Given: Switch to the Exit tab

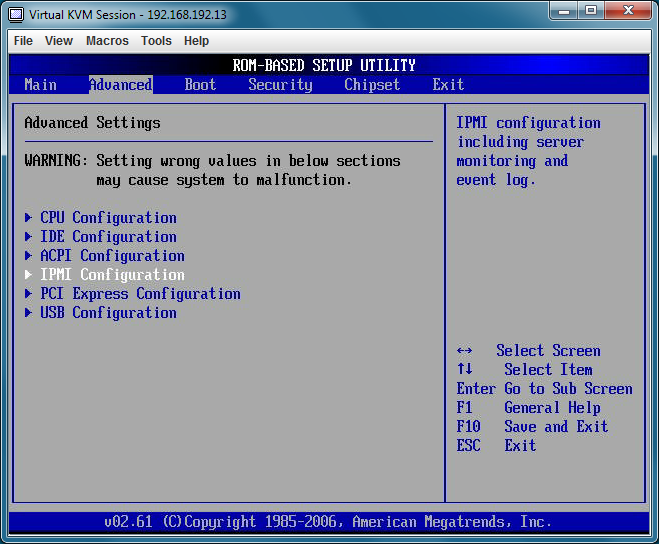Looking at the screenshot, I should tap(448, 85).
